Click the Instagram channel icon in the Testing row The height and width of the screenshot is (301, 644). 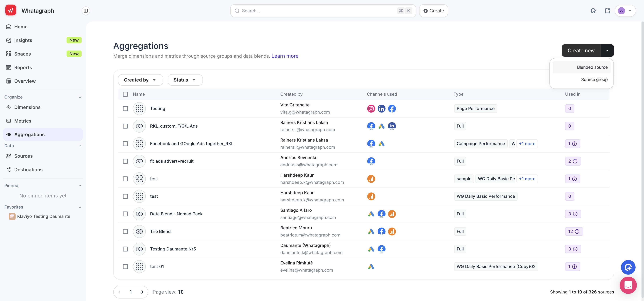[x=371, y=108]
